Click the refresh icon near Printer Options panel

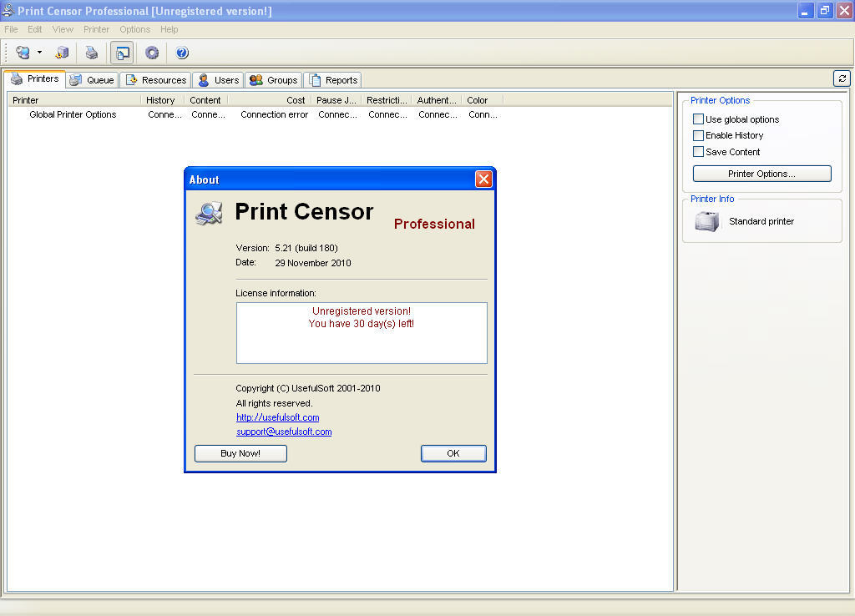[x=842, y=78]
